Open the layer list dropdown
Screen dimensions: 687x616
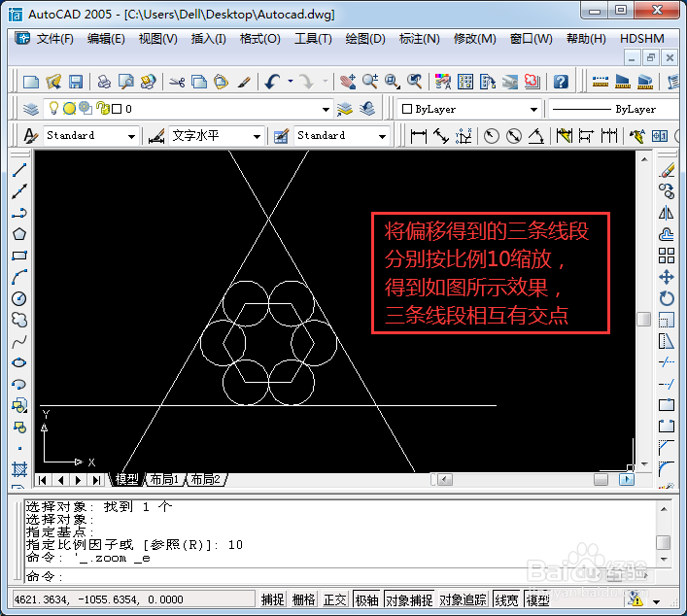[x=326, y=109]
